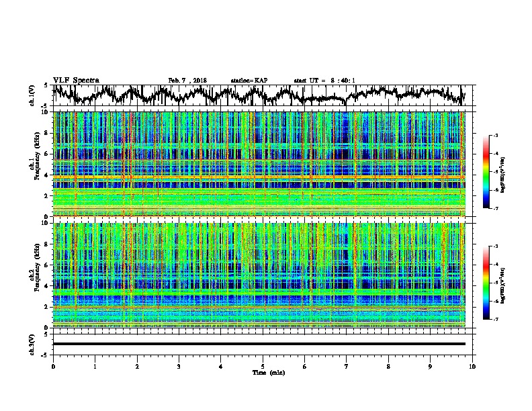The image size is (532, 411).
Task: Click the "VLF Spectra" title text
Action: coord(76,81)
